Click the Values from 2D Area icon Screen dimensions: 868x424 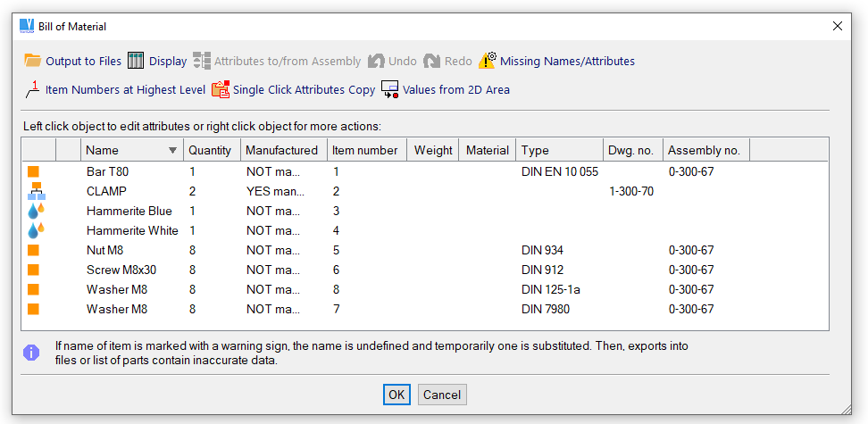coord(390,89)
